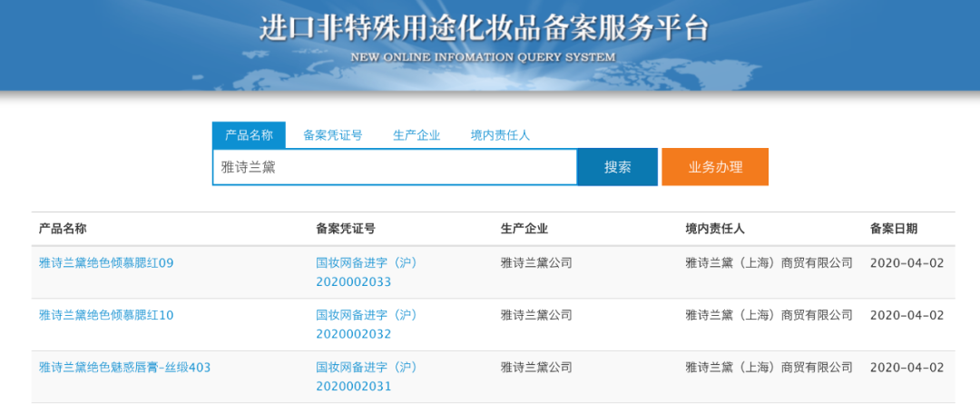Click 境内责任人 cell in the 丝缎403 row
This screenshot has width=980, height=404.
pos(769,368)
